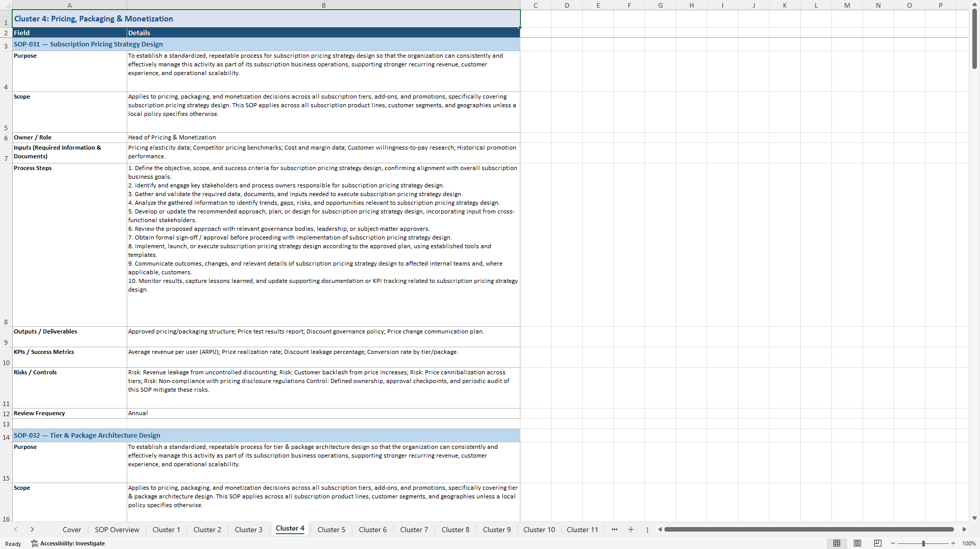
Task: Switch to Cluster 11 sheet
Action: click(582, 530)
